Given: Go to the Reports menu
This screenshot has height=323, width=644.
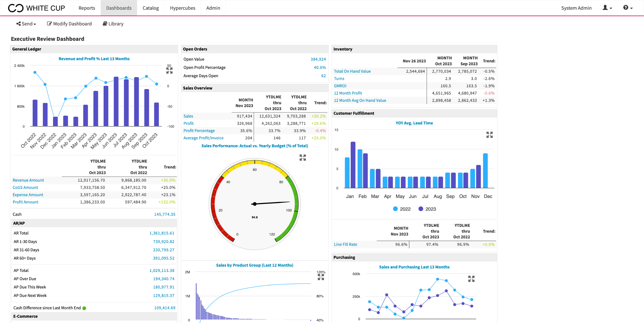Looking at the screenshot, I should [87, 8].
